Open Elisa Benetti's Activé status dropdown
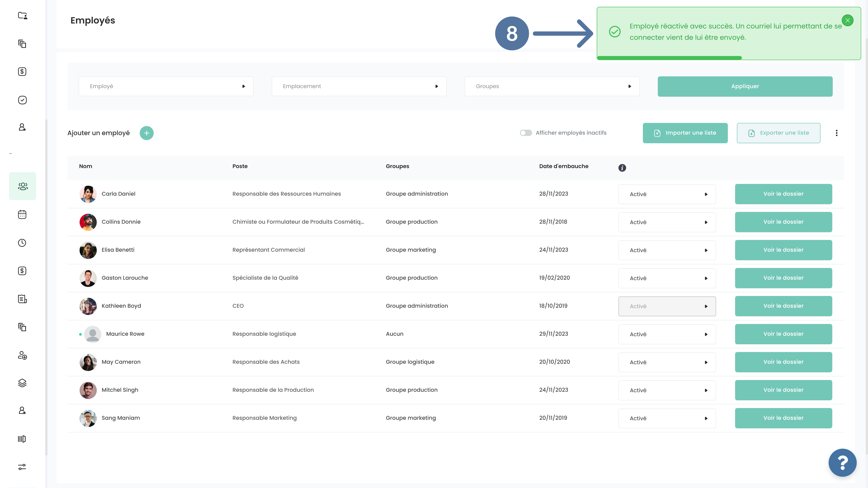 tap(667, 250)
